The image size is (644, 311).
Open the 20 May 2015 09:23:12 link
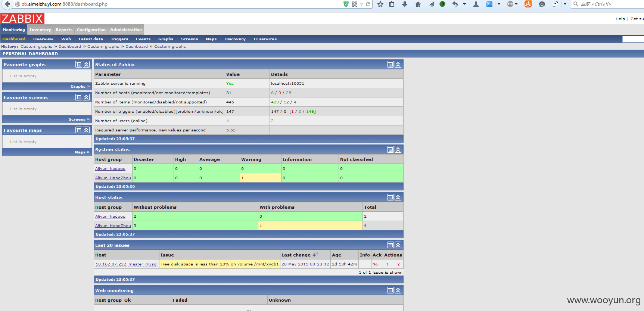(305, 264)
